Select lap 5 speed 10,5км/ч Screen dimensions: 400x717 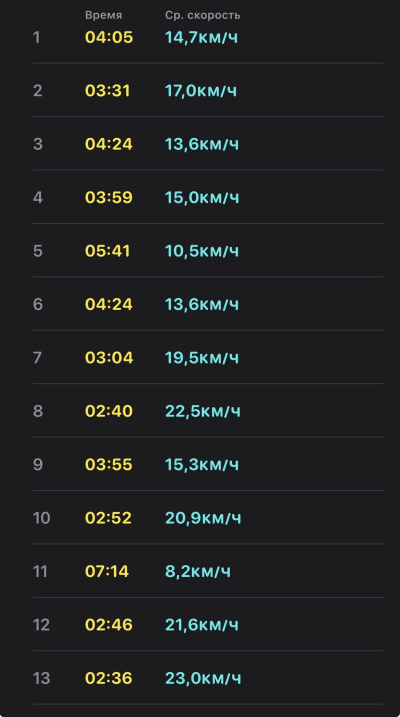202,251
